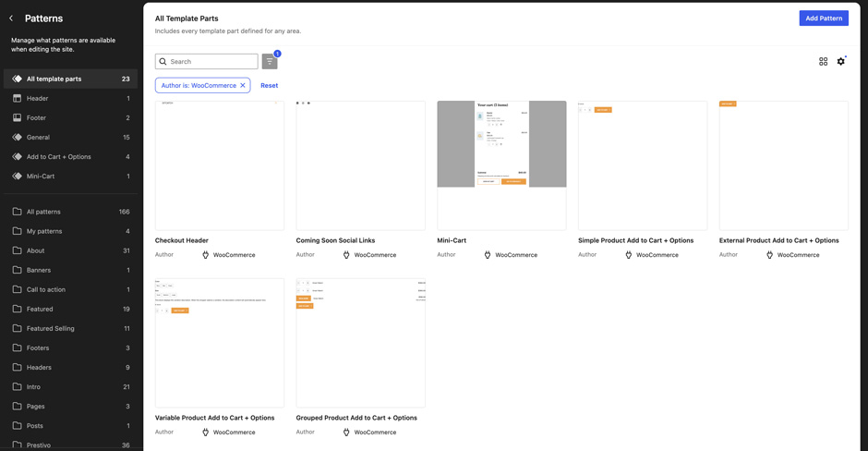Open the Mini-Cart preview thumbnail

501,165
